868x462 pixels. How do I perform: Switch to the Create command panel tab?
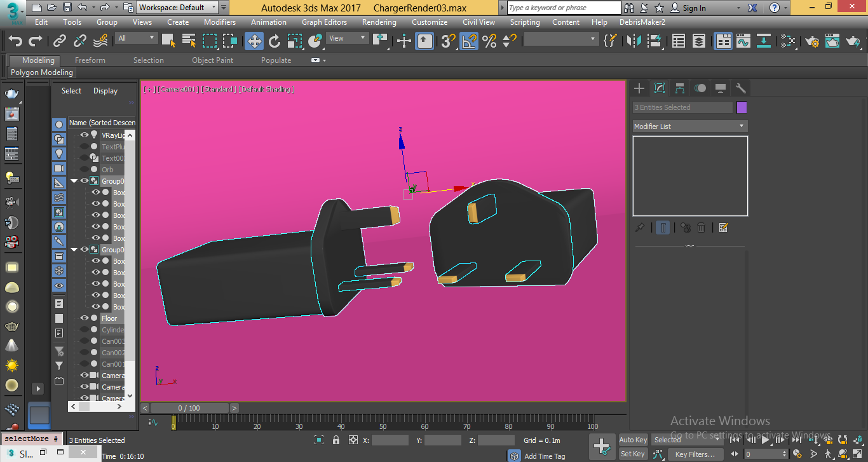639,88
